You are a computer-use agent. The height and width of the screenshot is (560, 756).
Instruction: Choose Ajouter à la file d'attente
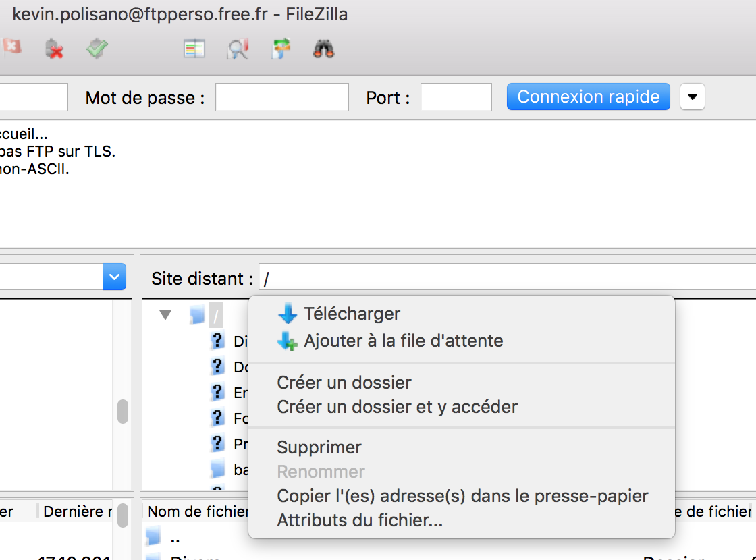pyautogui.click(x=462, y=341)
